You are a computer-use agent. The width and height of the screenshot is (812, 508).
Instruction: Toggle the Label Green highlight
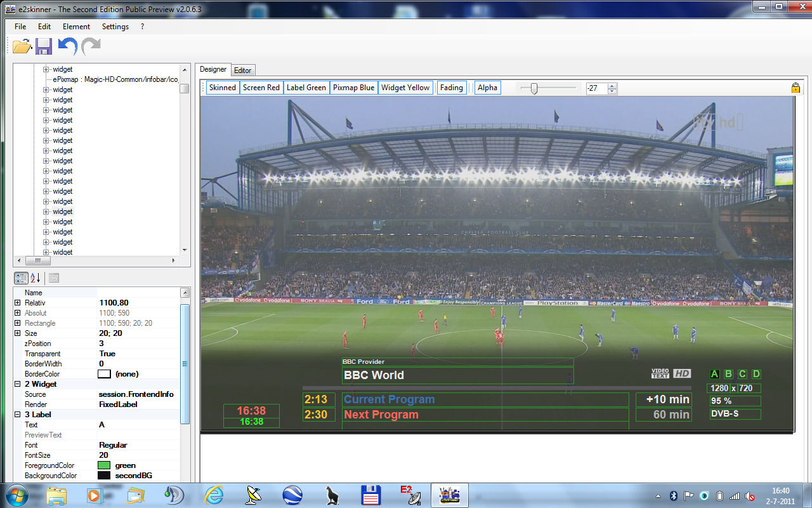coord(306,88)
